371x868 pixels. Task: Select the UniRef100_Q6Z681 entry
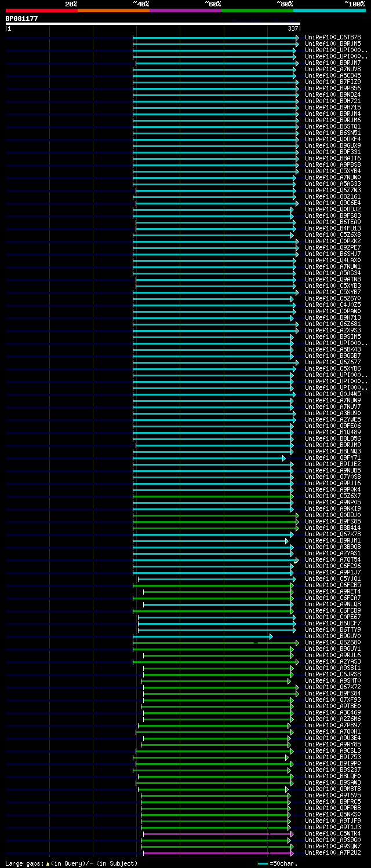(x=333, y=324)
